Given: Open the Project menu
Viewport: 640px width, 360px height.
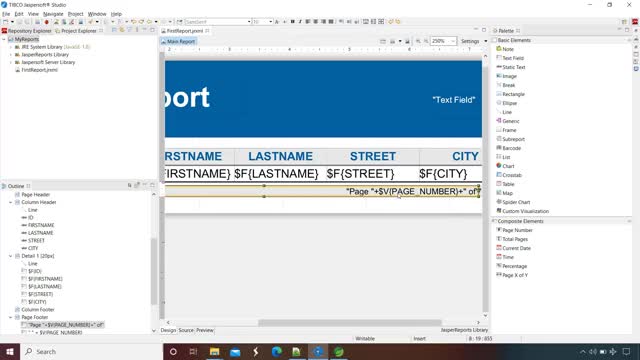Looking at the screenshot, I should click(76, 14).
